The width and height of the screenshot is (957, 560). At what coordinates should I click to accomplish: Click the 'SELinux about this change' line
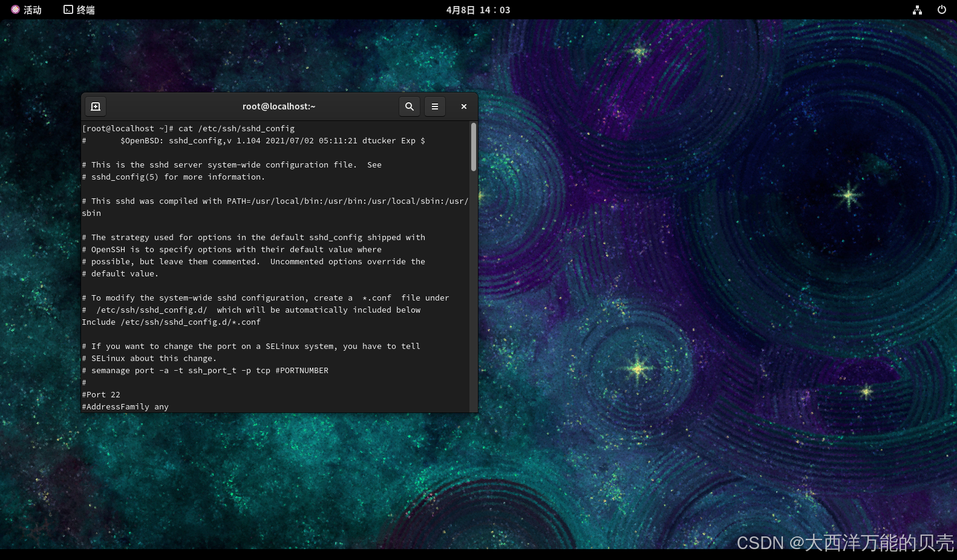click(149, 358)
